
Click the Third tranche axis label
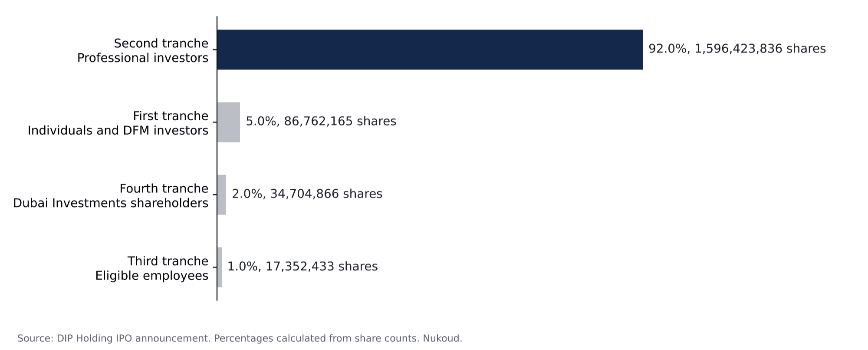click(168, 261)
